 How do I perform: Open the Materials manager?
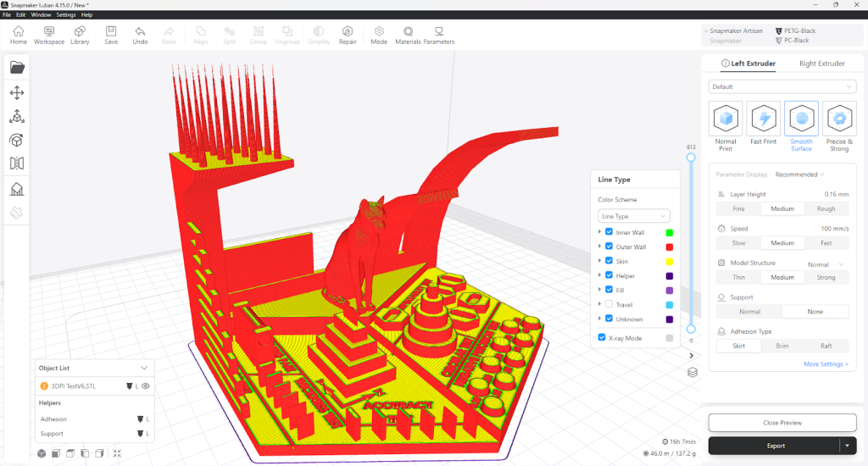click(408, 35)
